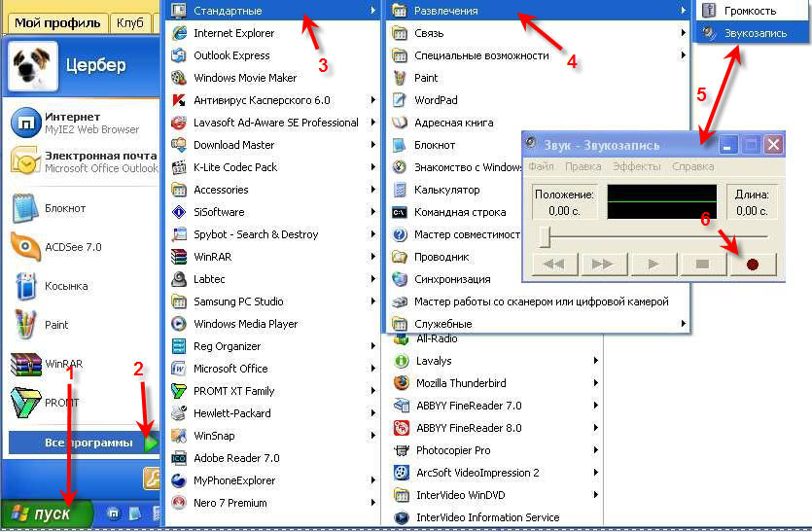The image size is (812, 532).
Task: Click seek to start button in Sound Recorder
Action: coord(554,265)
